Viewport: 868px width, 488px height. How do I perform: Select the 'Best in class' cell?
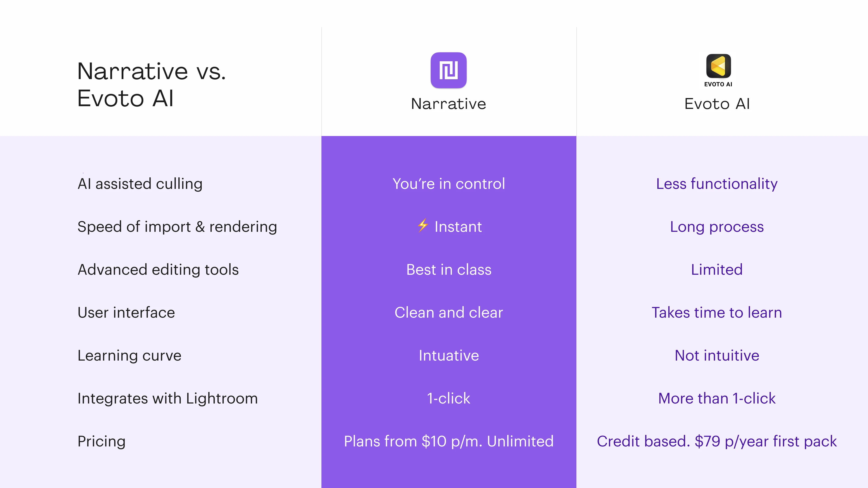tap(449, 270)
